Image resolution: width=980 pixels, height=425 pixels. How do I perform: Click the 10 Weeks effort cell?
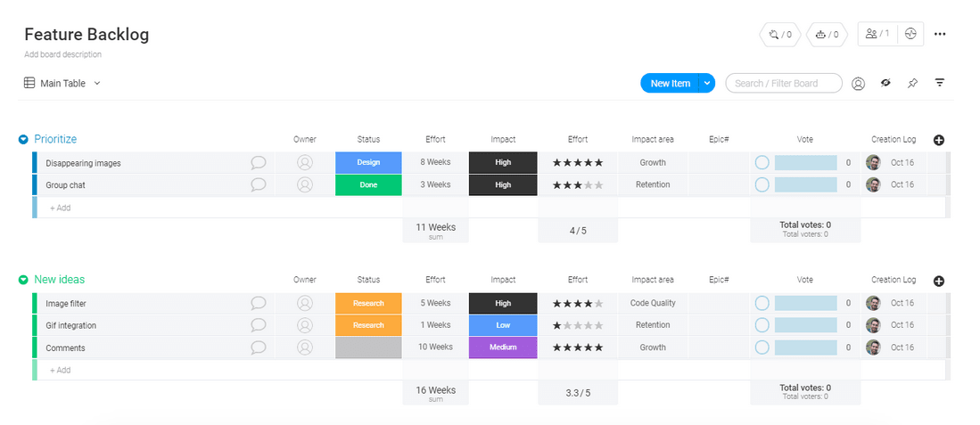[436, 347]
